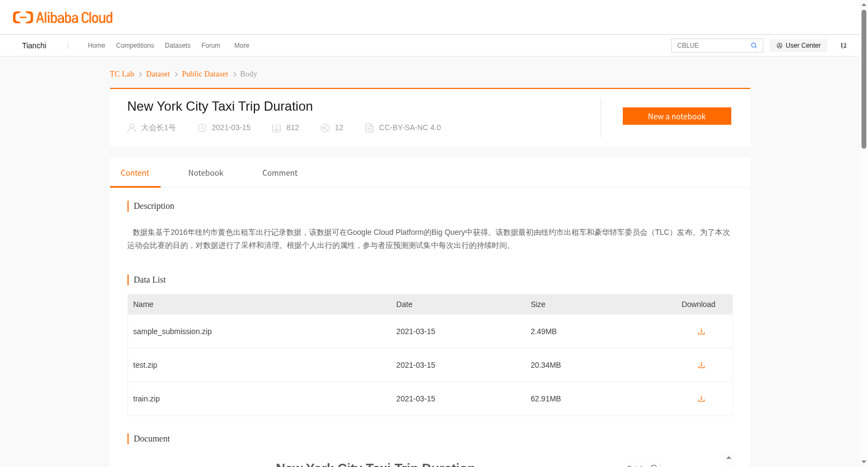Switch to the Comment tab

point(280,173)
